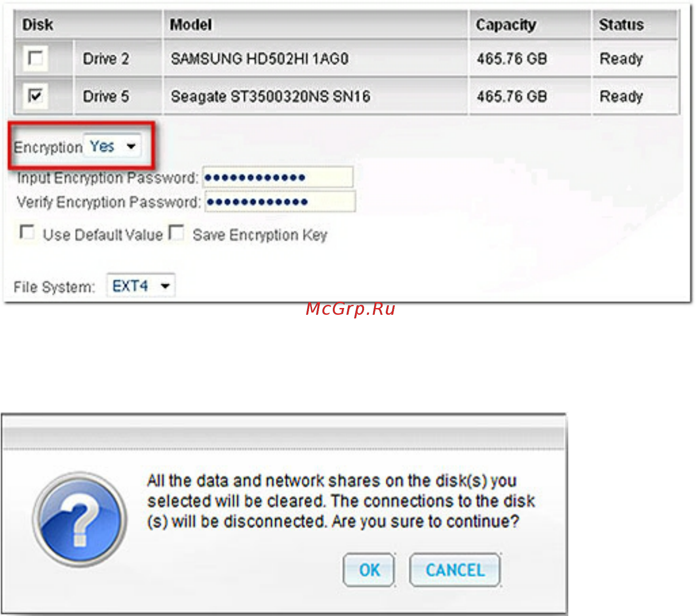
Task: Open the File System EXT4 dropdown
Action: coord(141,286)
